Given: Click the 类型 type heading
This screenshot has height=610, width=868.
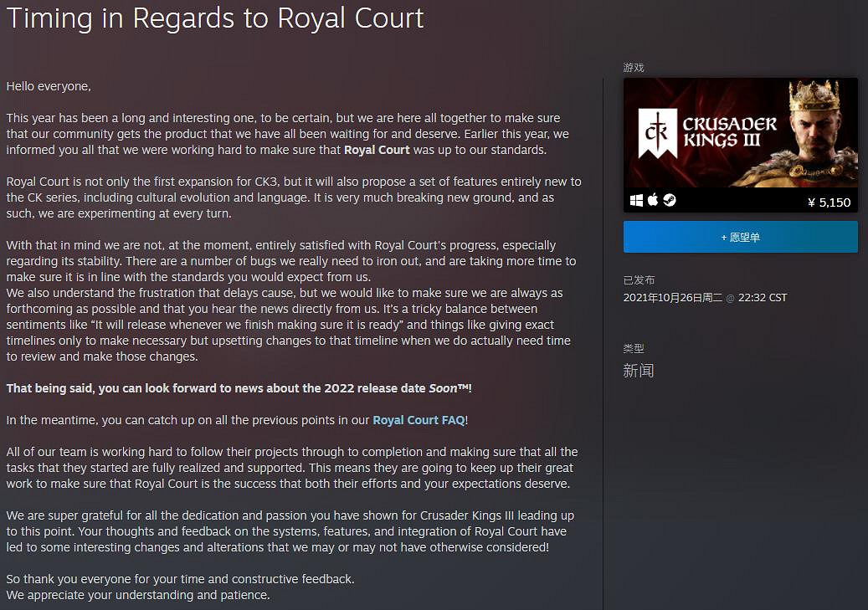Looking at the screenshot, I should click(x=634, y=348).
